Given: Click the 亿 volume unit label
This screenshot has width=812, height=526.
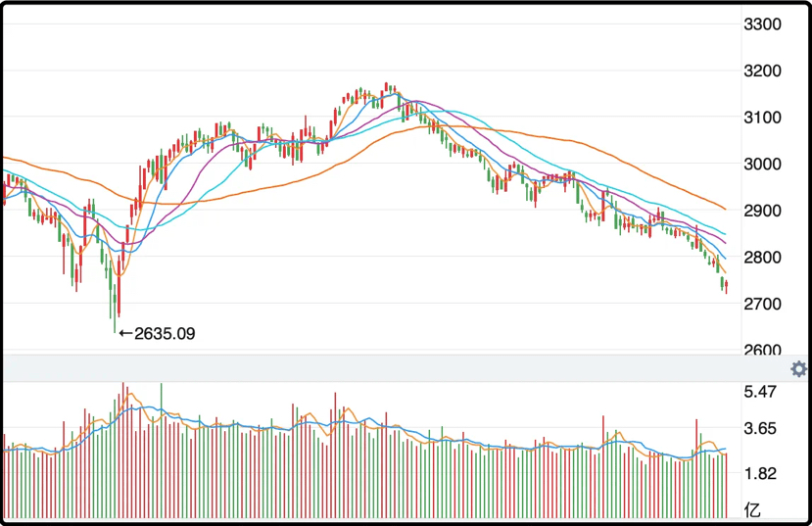Looking at the screenshot, I should (x=752, y=509).
